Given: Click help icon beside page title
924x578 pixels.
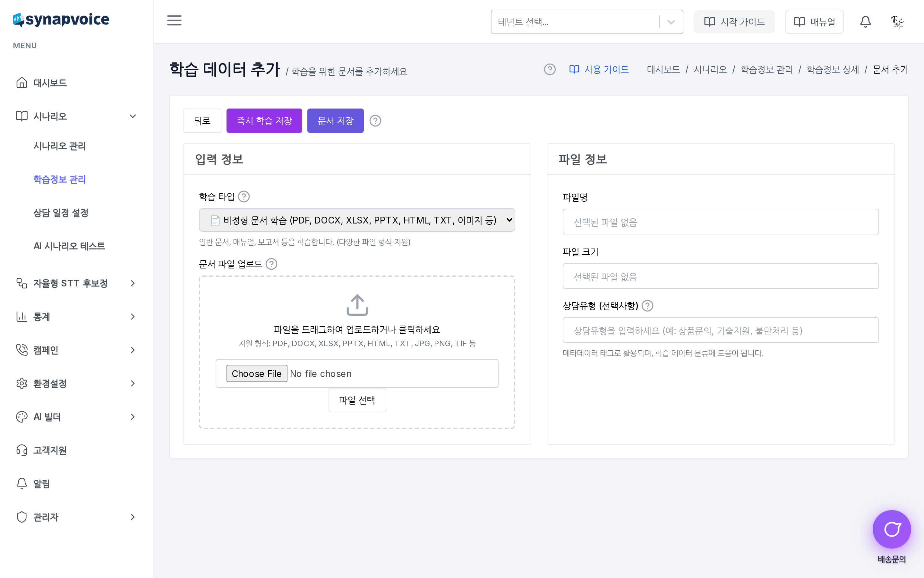Looking at the screenshot, I should 550,70.
